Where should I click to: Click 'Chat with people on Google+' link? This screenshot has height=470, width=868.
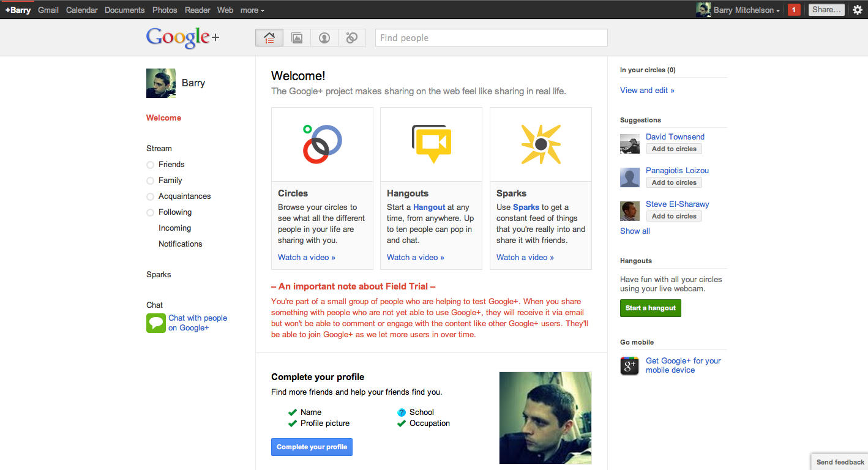(198, 323)
